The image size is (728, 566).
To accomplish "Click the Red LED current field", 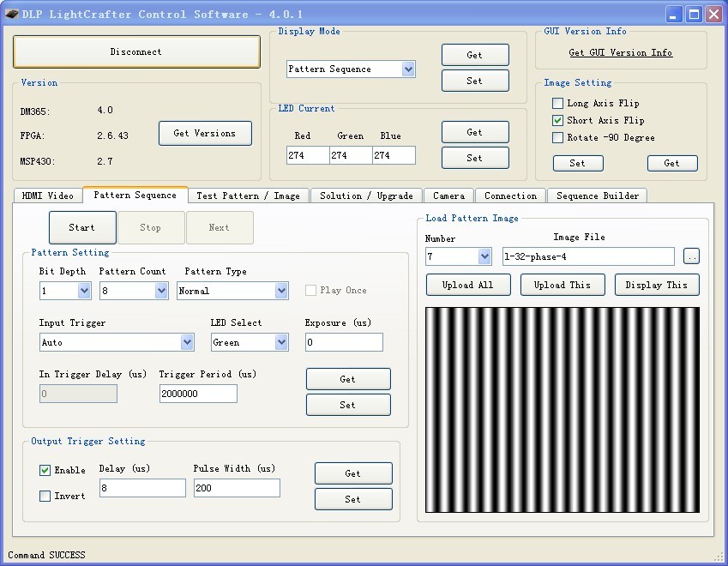I will [308, 155].
